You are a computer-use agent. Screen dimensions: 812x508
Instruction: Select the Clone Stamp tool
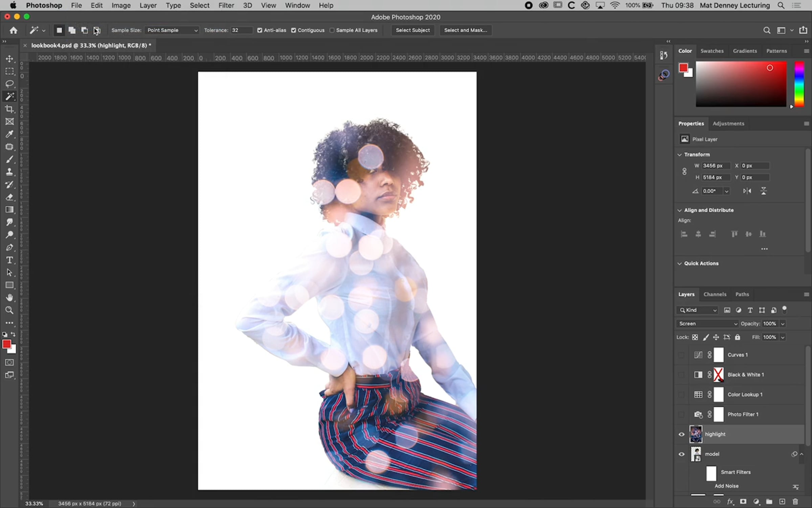click(9, 172)
